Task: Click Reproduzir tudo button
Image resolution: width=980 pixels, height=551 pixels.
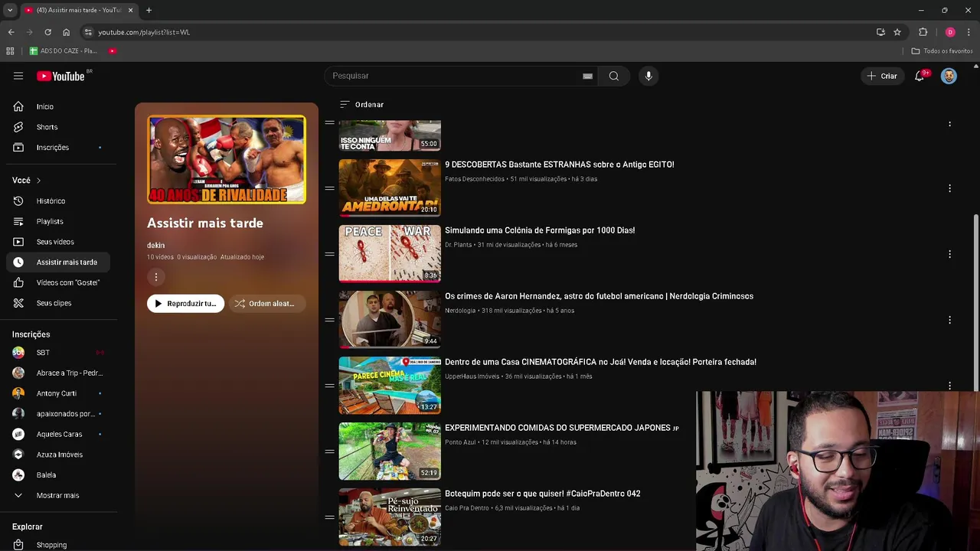Action: click(x=185, y=304)
